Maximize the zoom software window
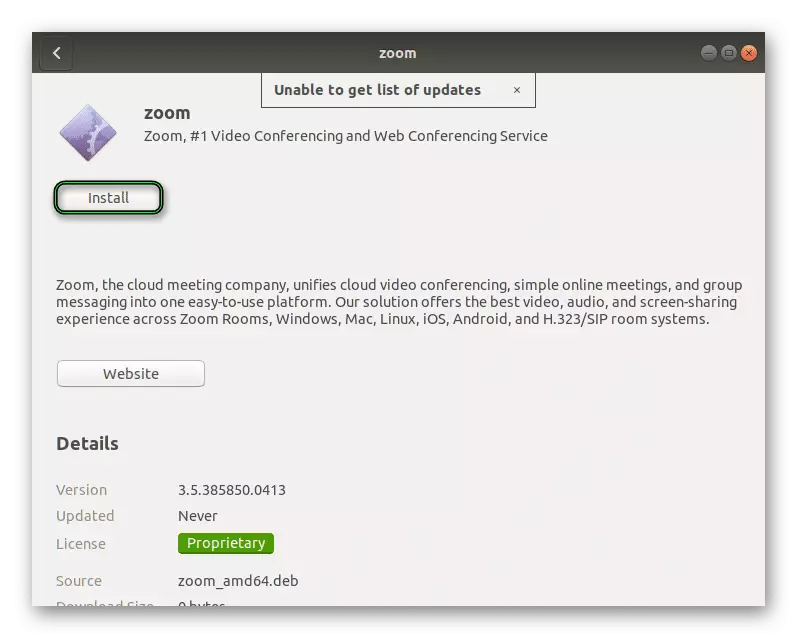Viewport: 797px width, 638px height. coord(729,53)
